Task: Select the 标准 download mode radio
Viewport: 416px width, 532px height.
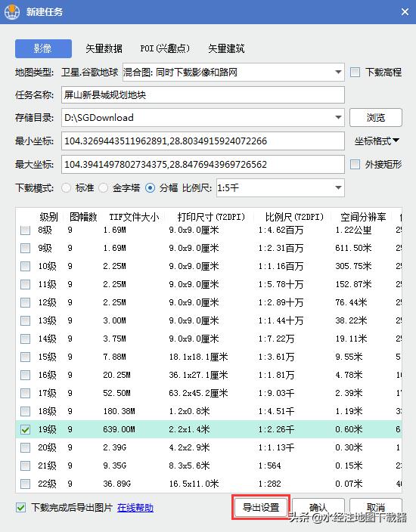Action: point(67,187)
